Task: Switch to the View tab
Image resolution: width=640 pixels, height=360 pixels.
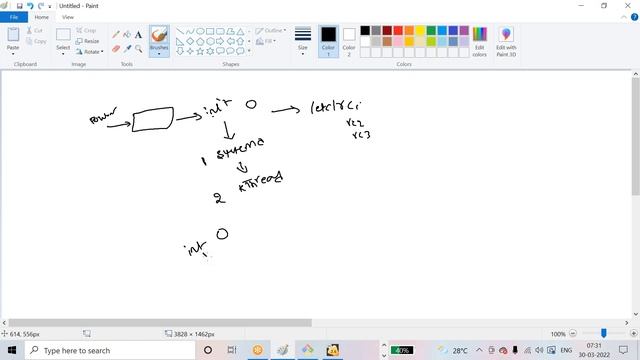Action: tap(68, 17)
